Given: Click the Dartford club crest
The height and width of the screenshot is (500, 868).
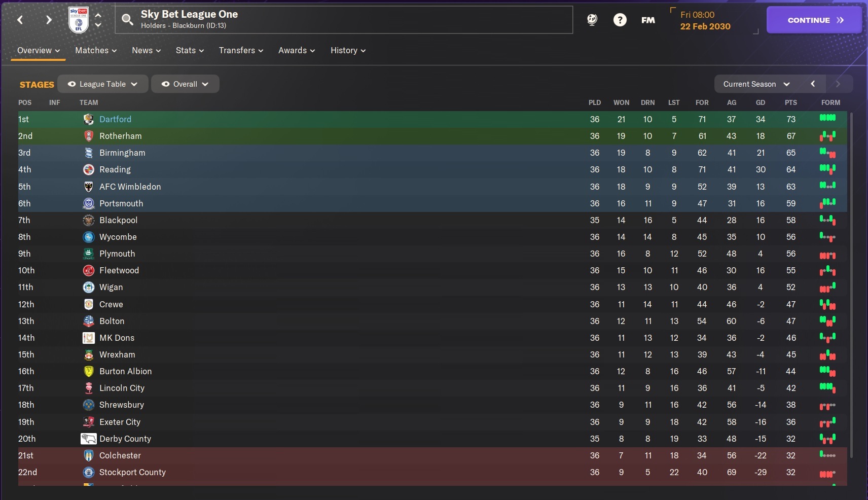Looking at the screenshot, I should tap(89, 119).
